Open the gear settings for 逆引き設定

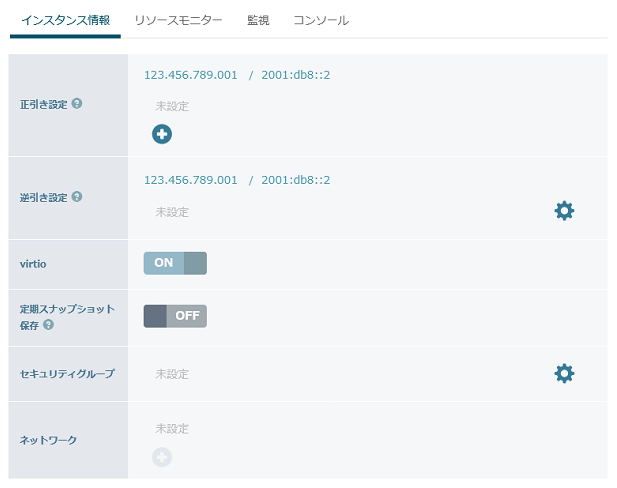[x=564, y=211]
